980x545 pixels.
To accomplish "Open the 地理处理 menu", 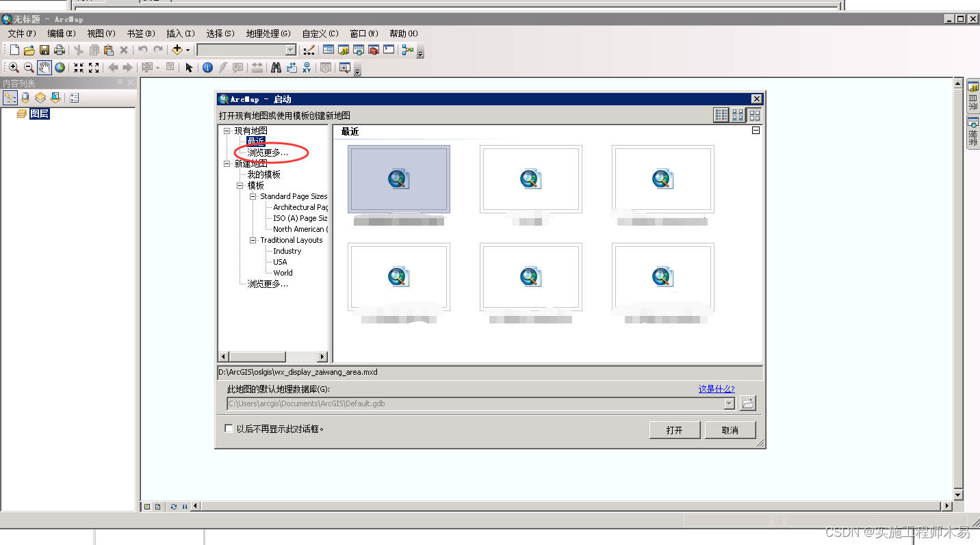I will 268,33.
